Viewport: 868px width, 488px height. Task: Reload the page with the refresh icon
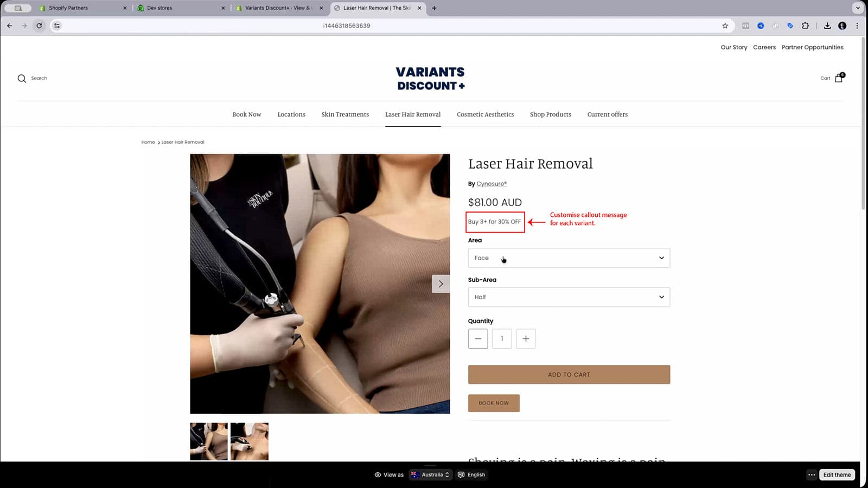39,25
